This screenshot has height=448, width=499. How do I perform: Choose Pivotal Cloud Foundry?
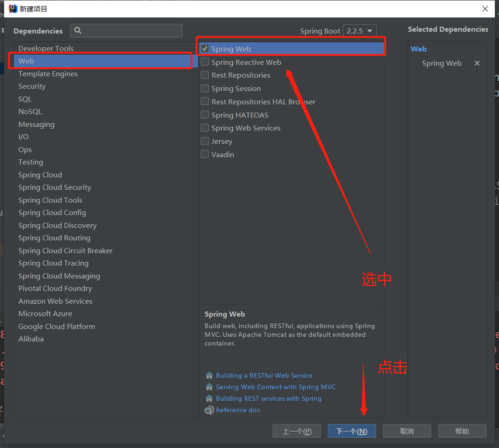(106, 289)
